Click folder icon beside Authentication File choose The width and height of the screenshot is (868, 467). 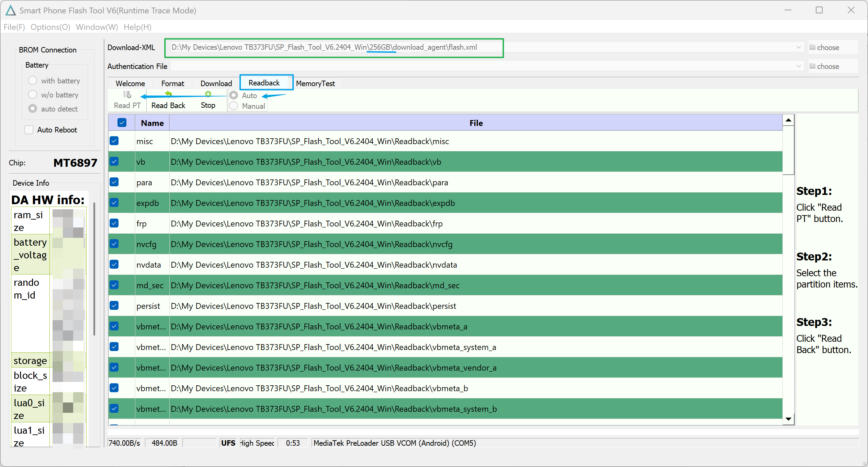(812, 66)
